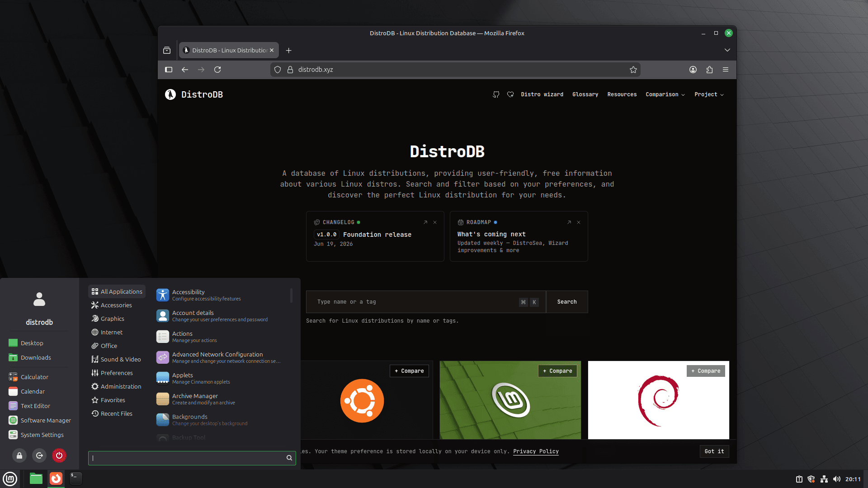Image resolution: width=868 pixels, height=488 pixels.
Task: Open the Privacy Policy link
Action: pos(536,451)
